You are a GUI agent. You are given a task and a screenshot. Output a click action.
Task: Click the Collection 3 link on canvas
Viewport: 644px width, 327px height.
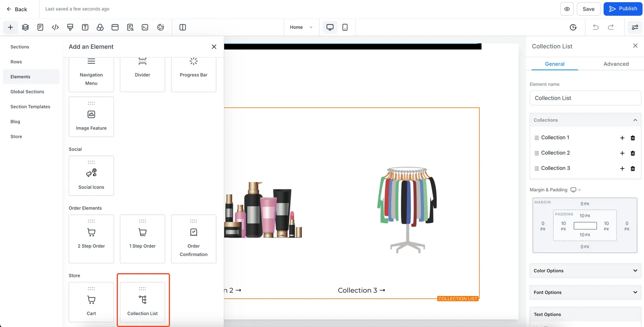(361, 290)
